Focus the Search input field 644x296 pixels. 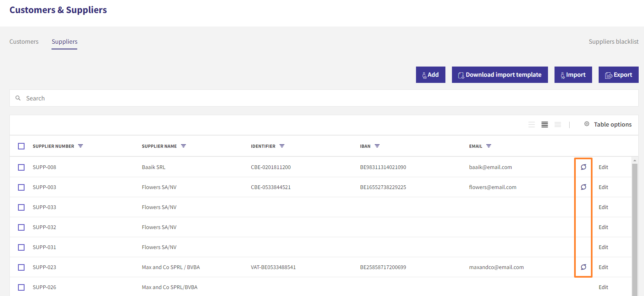pyautogui.click(x=324, y=98)
